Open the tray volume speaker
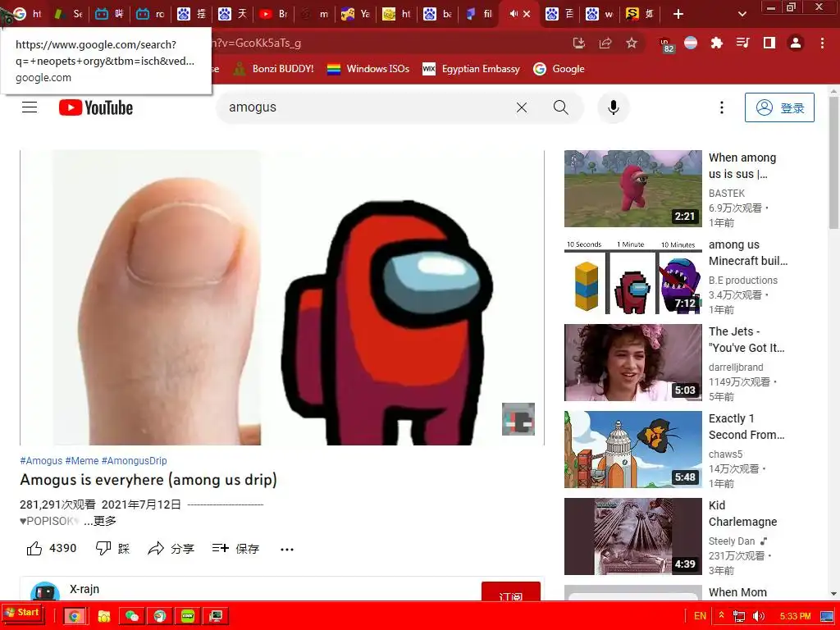The image size is (840, 630). (x=758, y=616)
